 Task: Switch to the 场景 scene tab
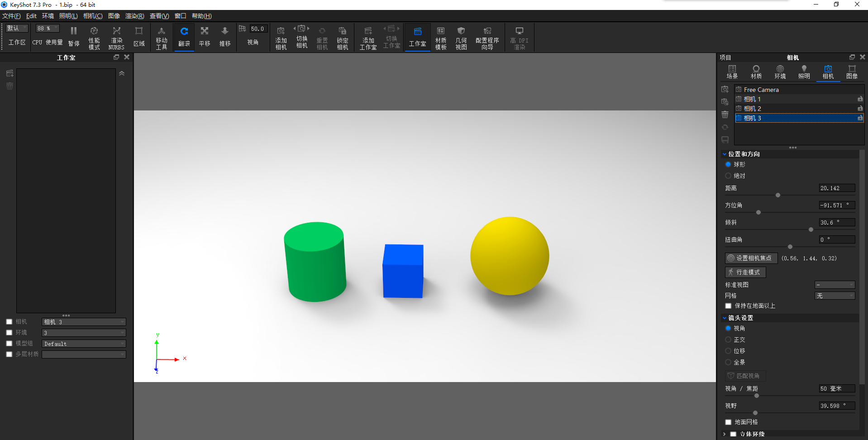click(732, 72)
